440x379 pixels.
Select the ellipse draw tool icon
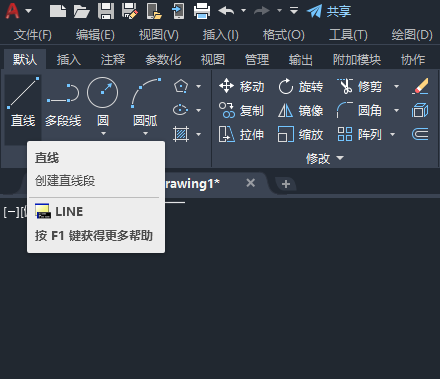tap(181, 110)
